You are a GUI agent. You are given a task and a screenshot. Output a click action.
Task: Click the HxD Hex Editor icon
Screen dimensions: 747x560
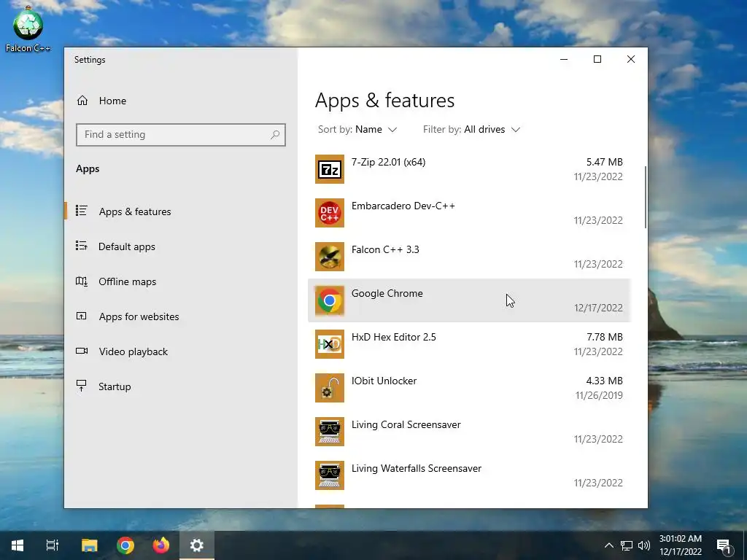330,344
